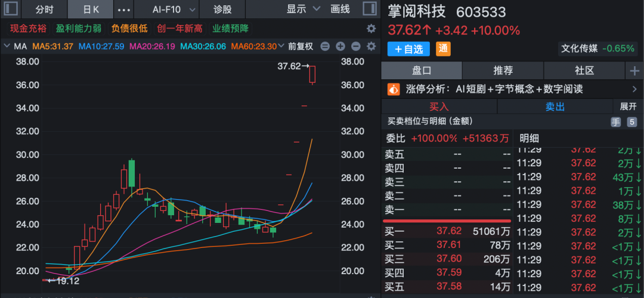Open MA indicator settings gear
This screenshot has width=644, height=298.
point(371,46)
